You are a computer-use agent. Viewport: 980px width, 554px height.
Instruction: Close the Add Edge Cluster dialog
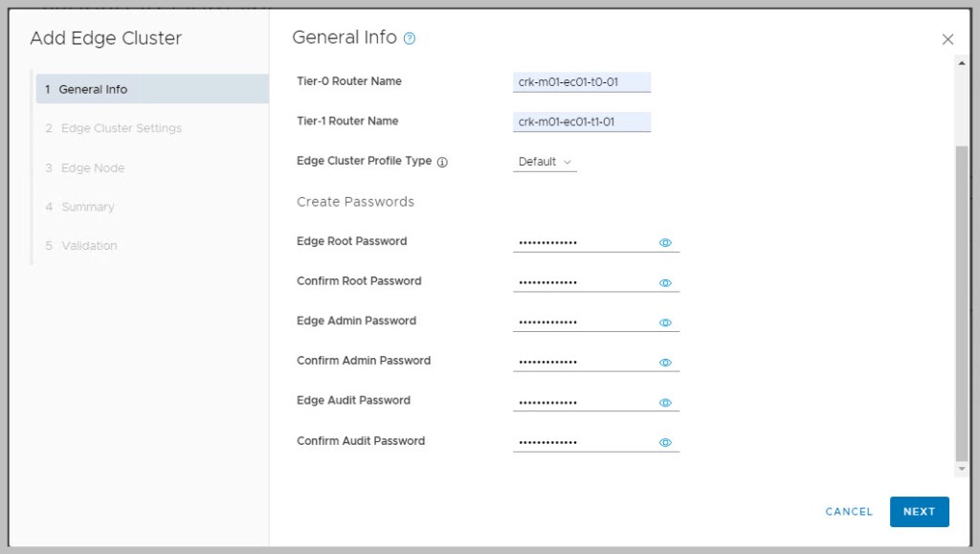point(947,39)
